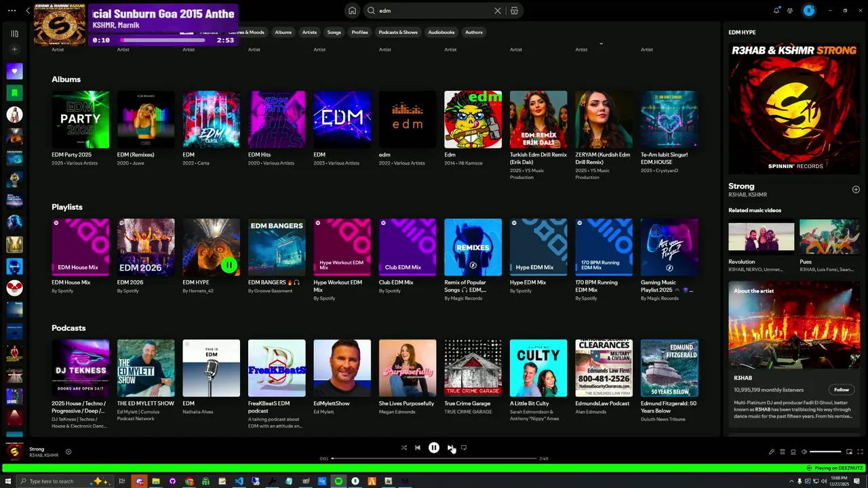Open the play queue
The height and width of the screenshot is (488, 868).
tap(782, 452)
